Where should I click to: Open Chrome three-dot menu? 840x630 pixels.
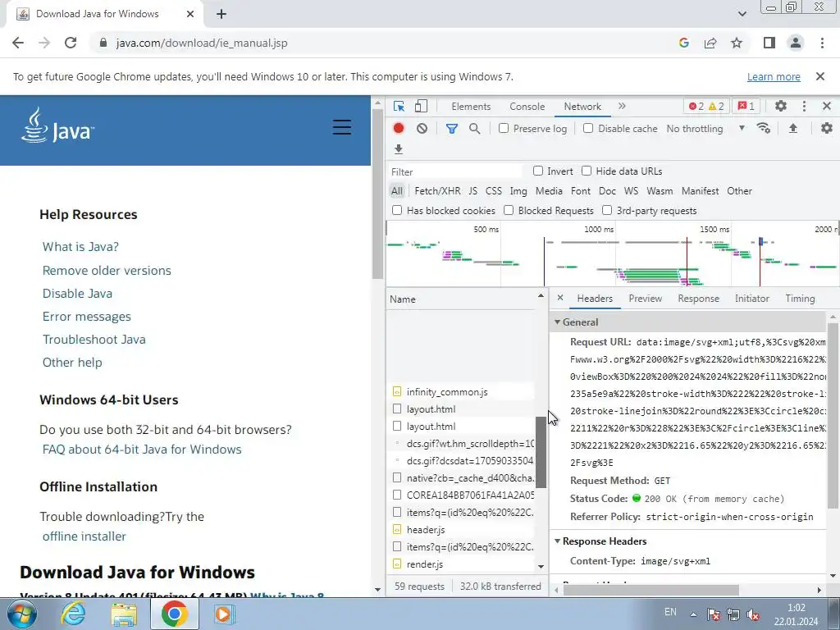point(822,43)
